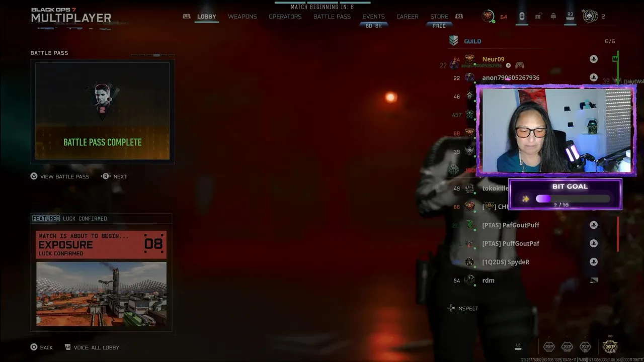
Task: Open the player rank emblem at top
Action: pyautogui.click(x=488, y=17)
